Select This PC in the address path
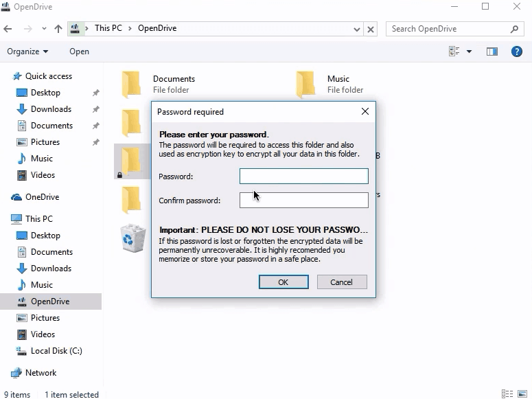This screenshot has height=399, width=532. click(x=108, y=28)
